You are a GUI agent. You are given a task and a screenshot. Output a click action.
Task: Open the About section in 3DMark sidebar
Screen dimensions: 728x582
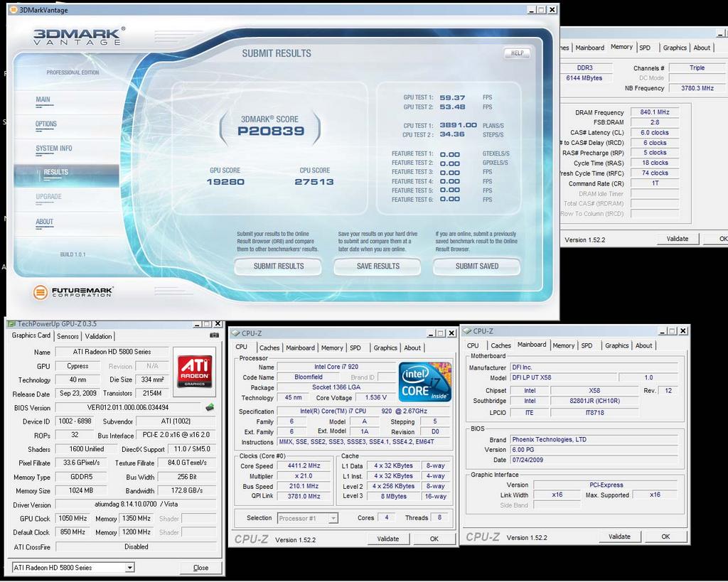[x=44, y=222]
